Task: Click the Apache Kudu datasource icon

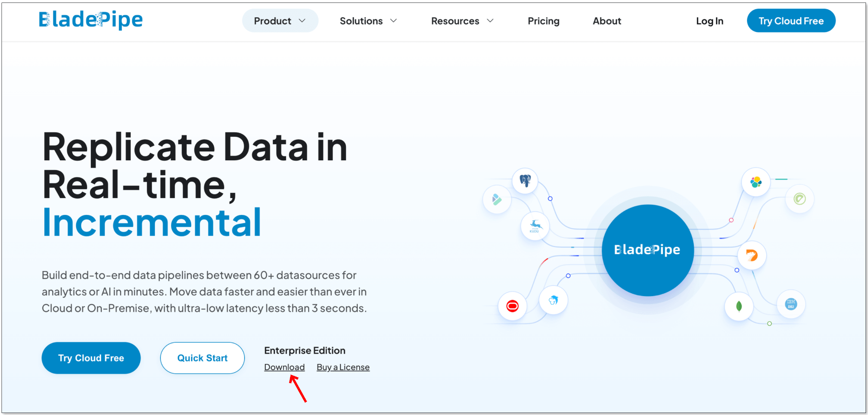Action: [x=535, y=226]
